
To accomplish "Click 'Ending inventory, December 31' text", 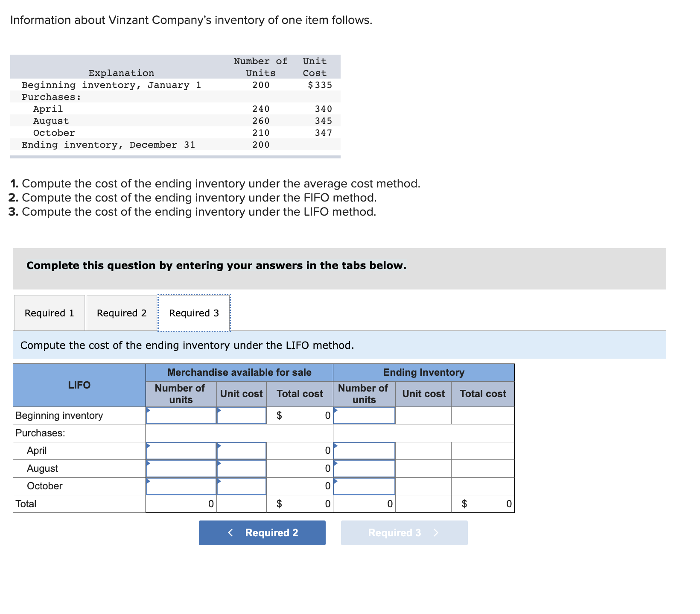I will 108,145.
